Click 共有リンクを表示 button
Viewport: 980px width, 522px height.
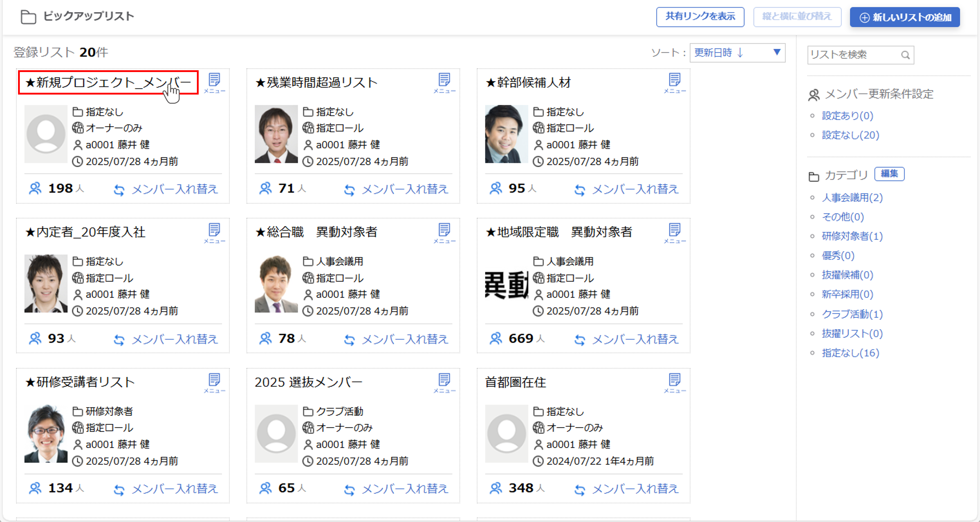(x=700, y=17)
